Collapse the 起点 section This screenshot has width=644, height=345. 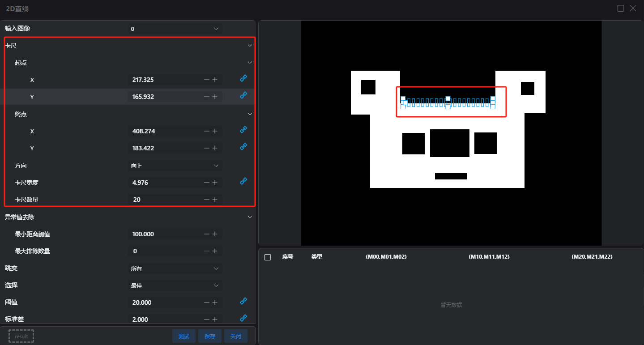250,63
